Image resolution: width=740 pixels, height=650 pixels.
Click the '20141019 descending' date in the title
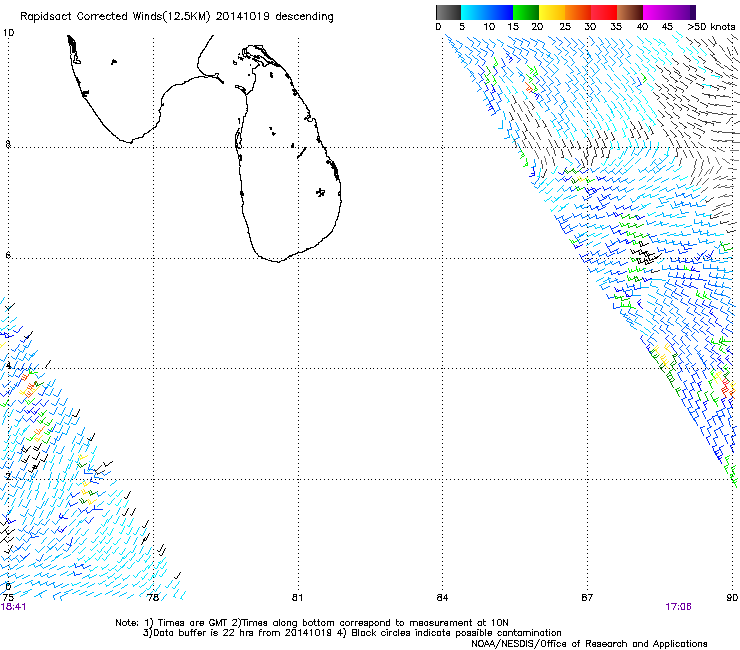click(274, 17)
